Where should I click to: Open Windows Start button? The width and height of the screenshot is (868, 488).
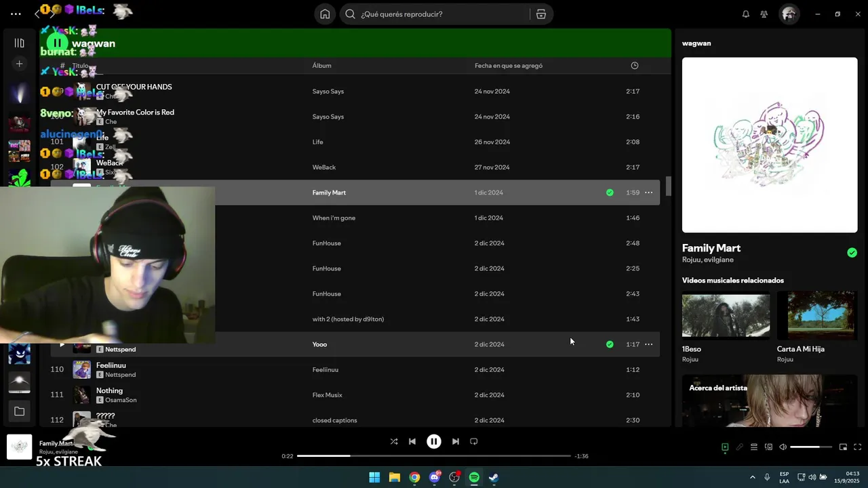tap(374, 477)
